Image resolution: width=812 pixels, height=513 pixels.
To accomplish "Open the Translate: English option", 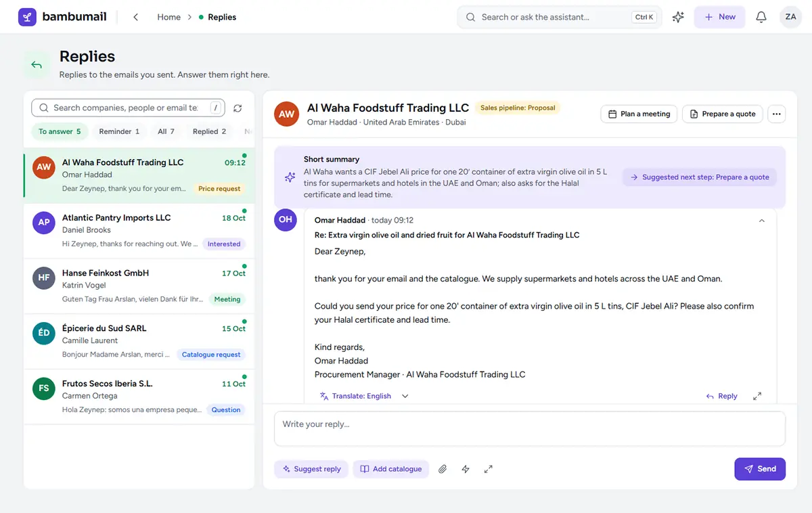I will coord(355,396).
